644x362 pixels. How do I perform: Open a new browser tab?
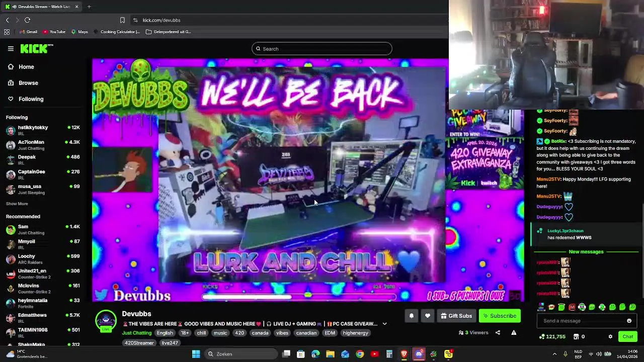pyautogui.click(x=89, y=7)
